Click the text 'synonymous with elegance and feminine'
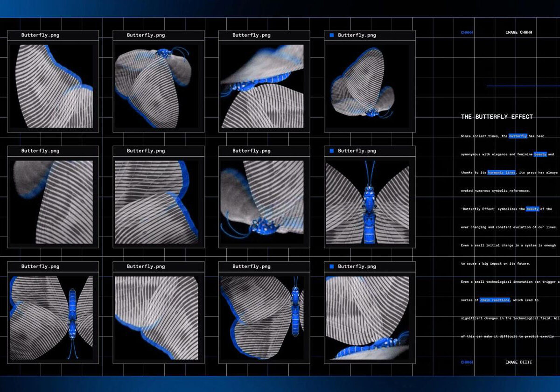This screenshot has height=392, width=560. pos(497,154)
